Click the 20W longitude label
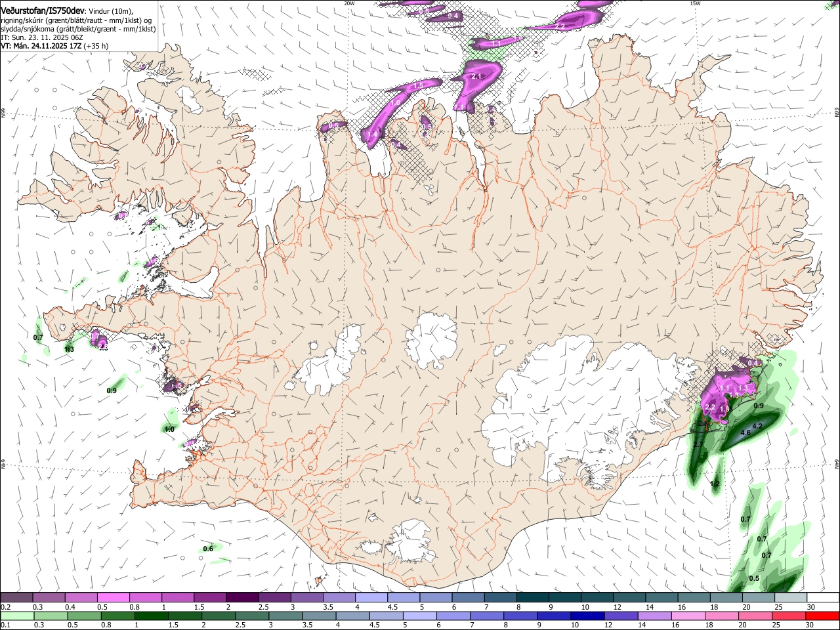This screenshot has height=630, width=840. pos(349,3)
